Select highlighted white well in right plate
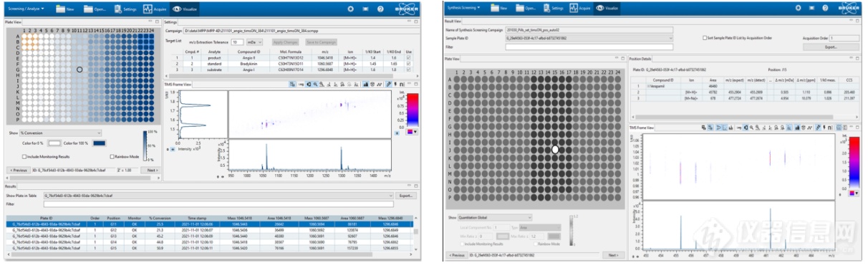This screenshot has height=268, width=868. (x=555, y=149)
